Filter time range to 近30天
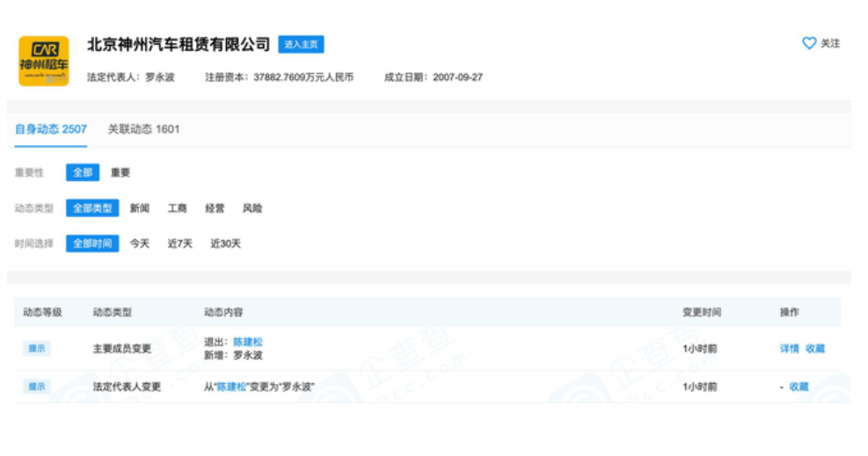Viewport: 868px width, 456px height. pyautogui.click(x=225, y=243)
